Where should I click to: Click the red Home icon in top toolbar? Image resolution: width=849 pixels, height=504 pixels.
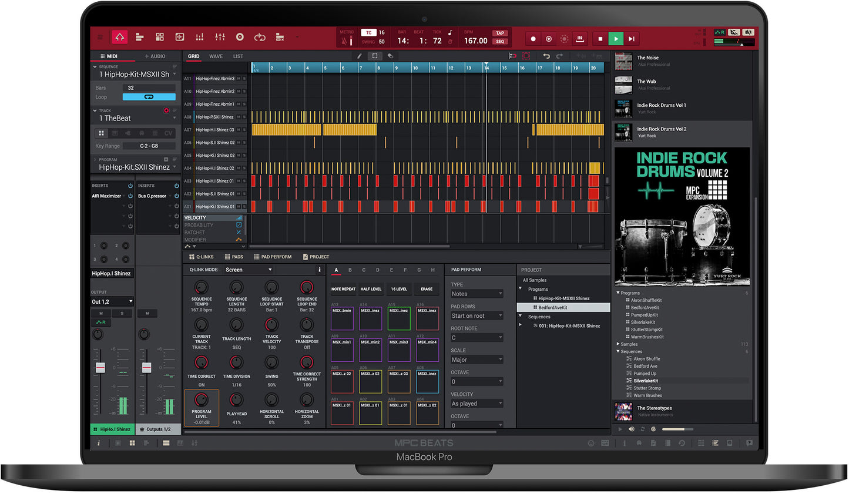[x=120, y=37]
